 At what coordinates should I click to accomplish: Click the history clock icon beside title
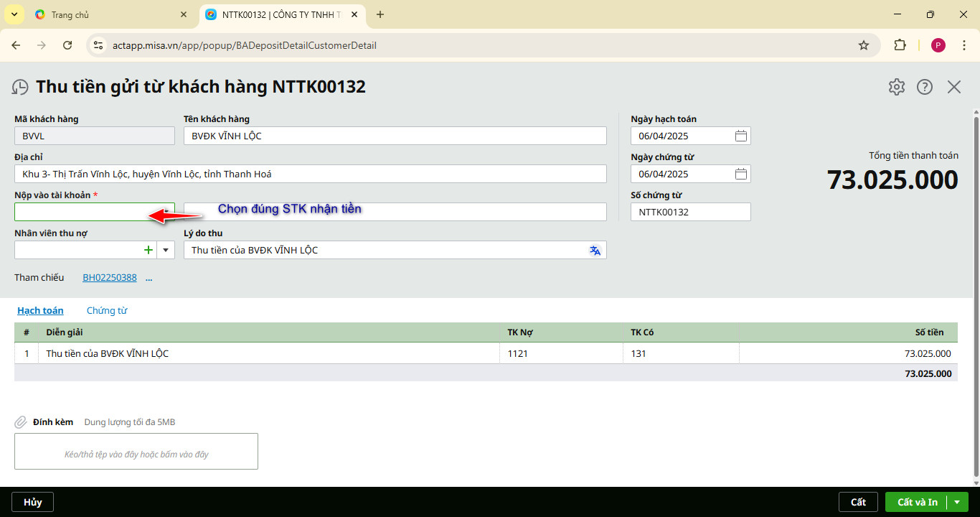tap(21, 88)
